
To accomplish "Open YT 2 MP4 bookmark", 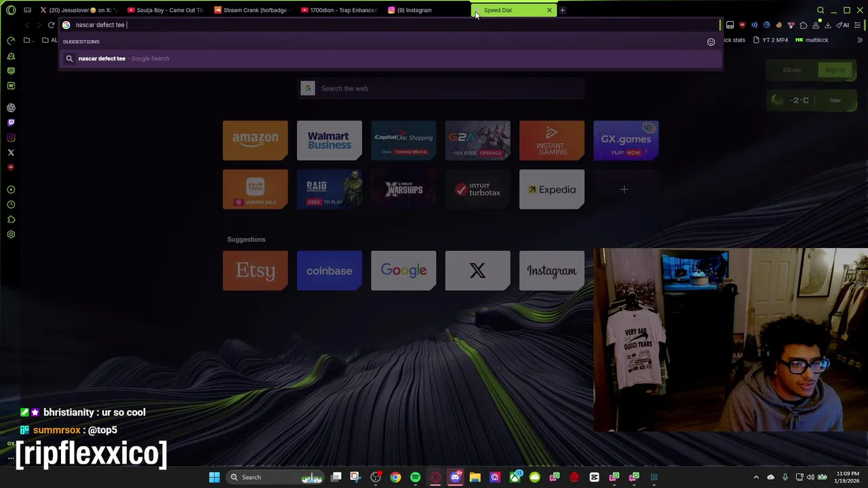I will pyautogui.click(x=771, y=40).
